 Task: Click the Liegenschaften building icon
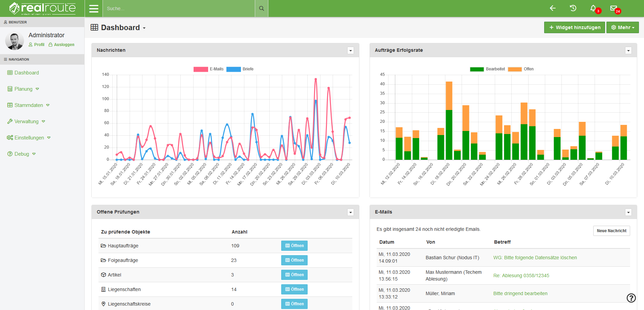(x=104, y=289)
